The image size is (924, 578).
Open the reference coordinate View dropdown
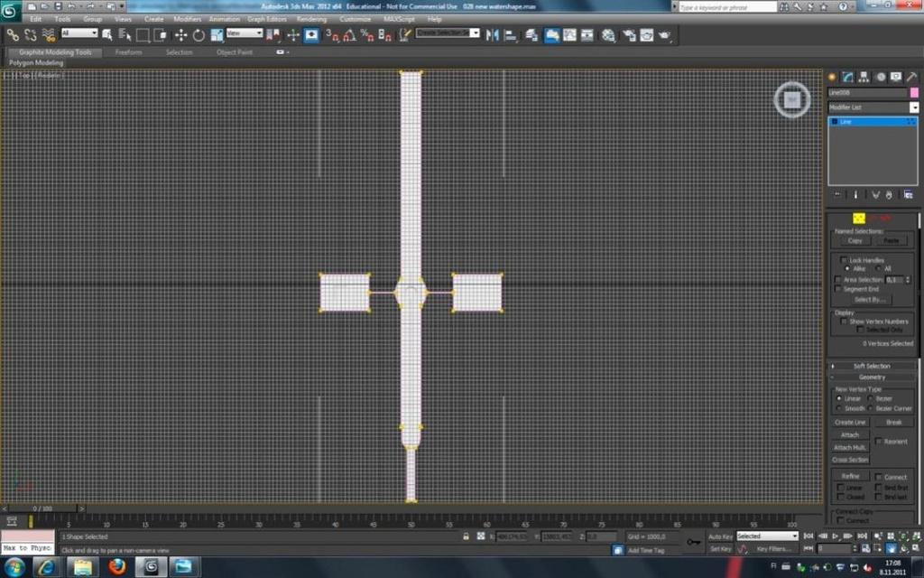[244, 33]
